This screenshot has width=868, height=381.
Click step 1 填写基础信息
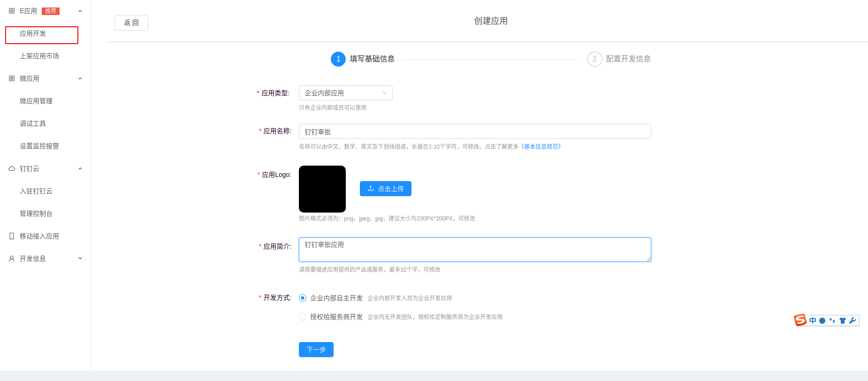[x=363, y=59]
